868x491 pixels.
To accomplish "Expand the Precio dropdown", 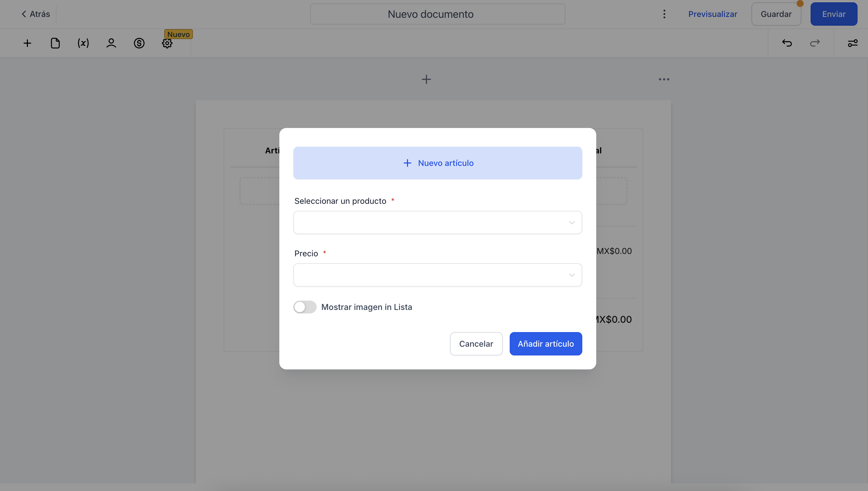I will (x=437, y=275).
